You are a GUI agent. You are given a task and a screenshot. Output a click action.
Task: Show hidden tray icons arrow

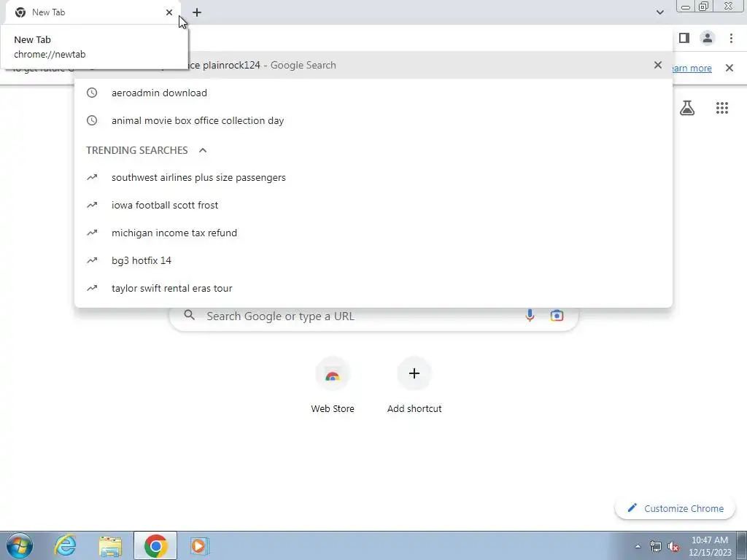(638, 546)
